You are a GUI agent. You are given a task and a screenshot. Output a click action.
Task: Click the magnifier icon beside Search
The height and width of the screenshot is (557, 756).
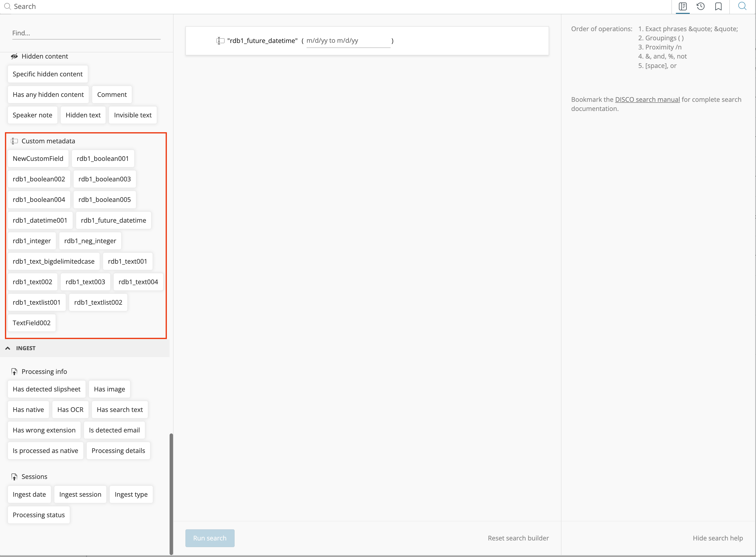[7, 6]
